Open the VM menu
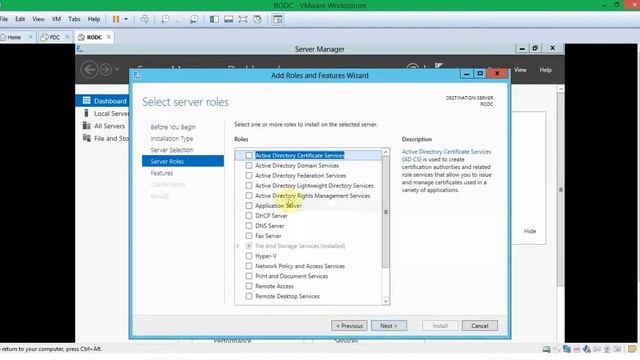The width and height of the screenshot is (640, 360). click(56, 19)
